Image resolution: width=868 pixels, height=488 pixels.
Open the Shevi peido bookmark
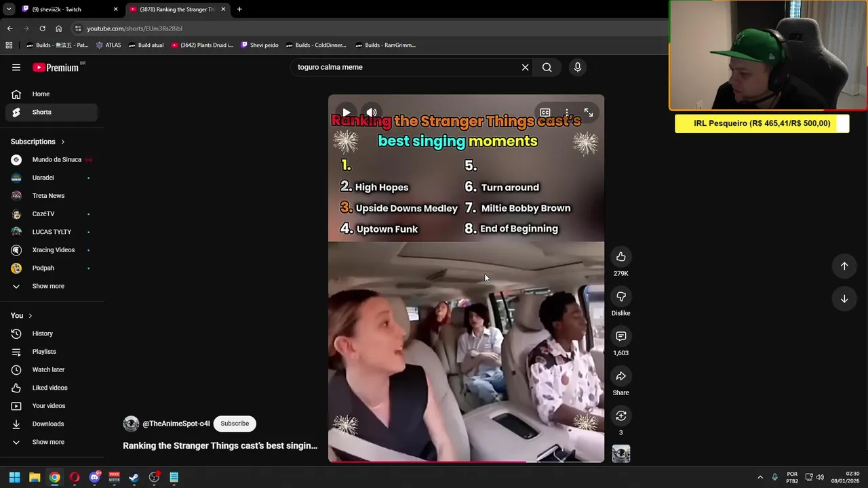pyautogui.click(x=260, y=45)
